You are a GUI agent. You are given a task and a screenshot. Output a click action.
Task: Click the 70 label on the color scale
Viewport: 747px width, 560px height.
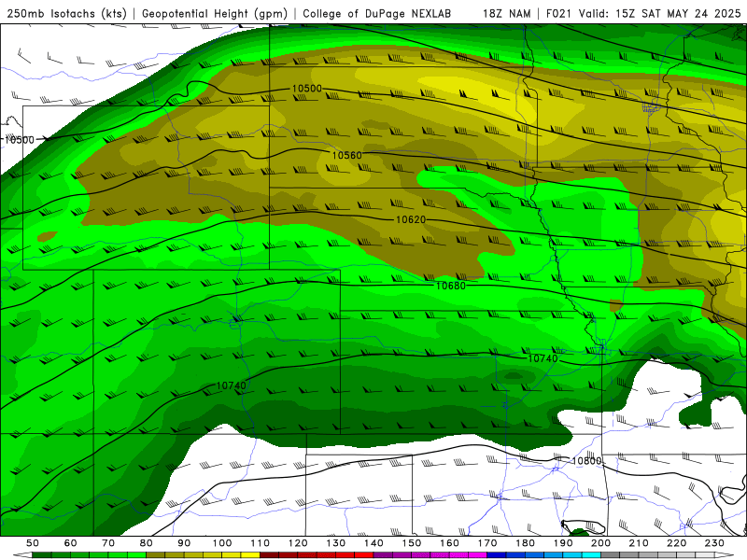(108, 543)
